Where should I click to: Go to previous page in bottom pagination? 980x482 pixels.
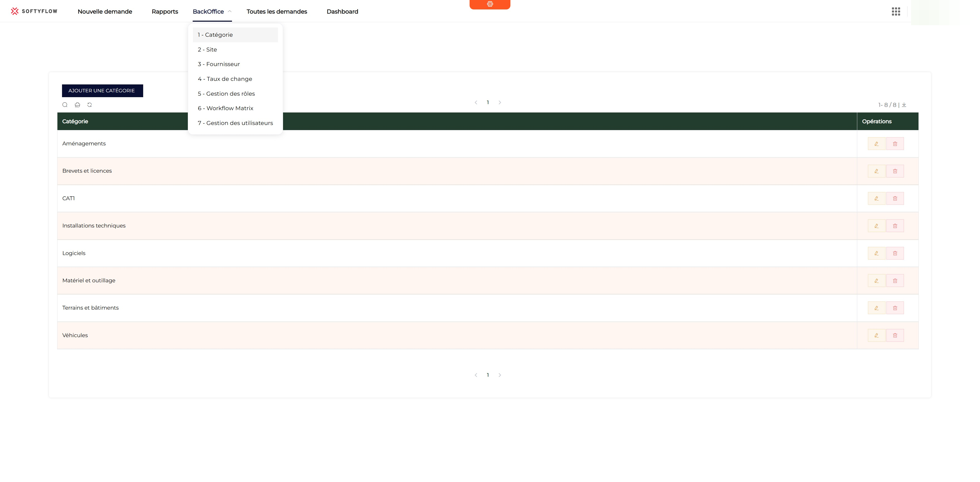point(475,375)
